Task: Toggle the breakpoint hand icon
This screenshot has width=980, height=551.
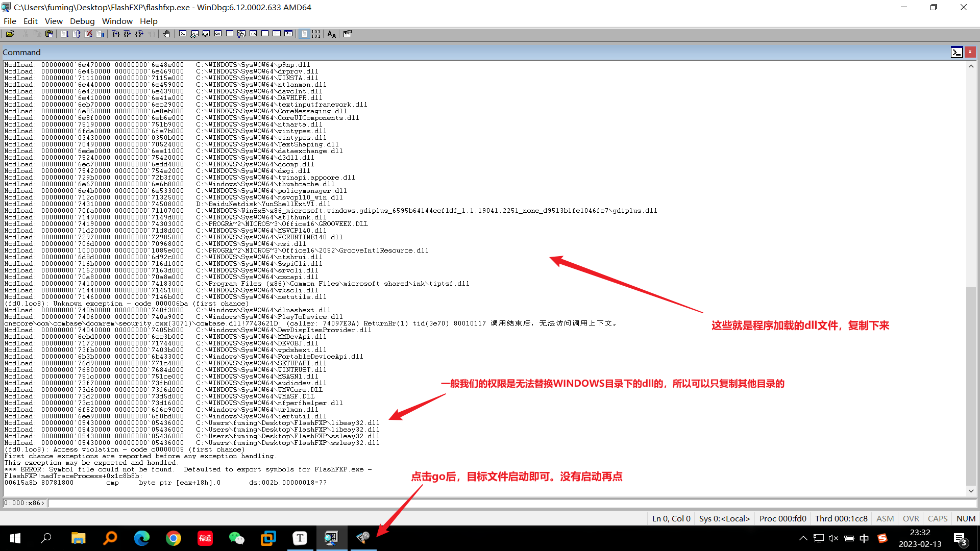Action: 167,34
